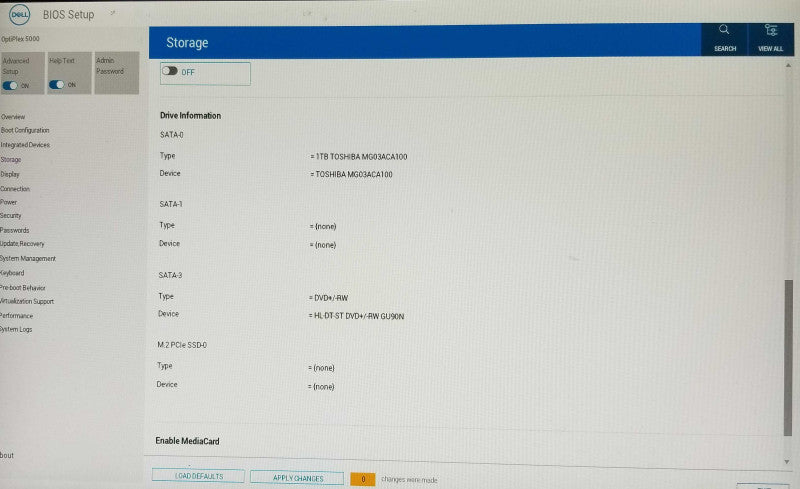Toggle the Help Text switch
800x489 pixels.
click(x=57, y=85)
